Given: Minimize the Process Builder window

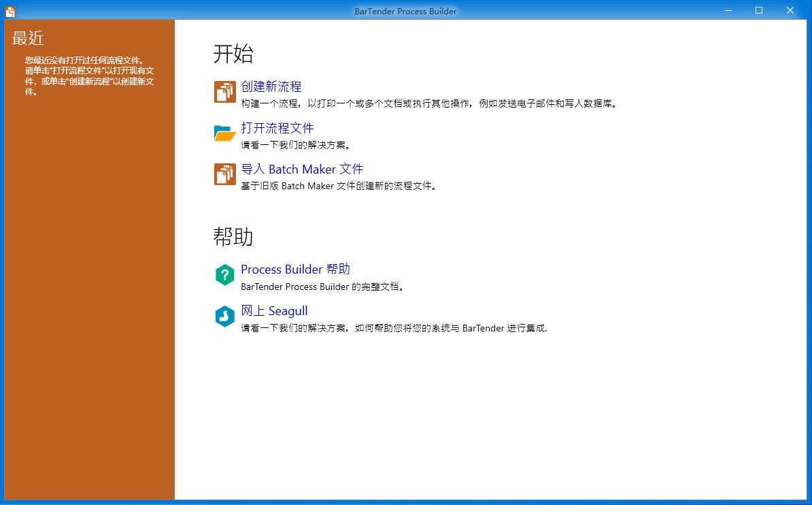Looking at the screenshot, I should tap(728, 10).
